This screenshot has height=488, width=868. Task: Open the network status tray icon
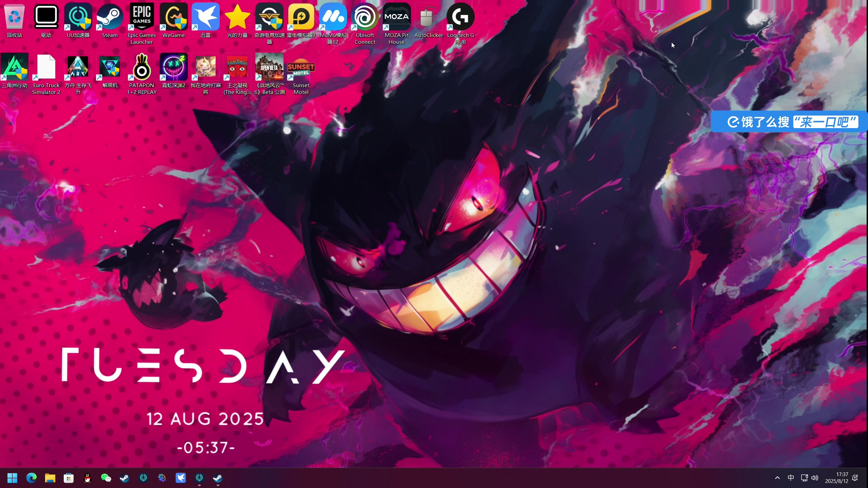pyautogui.click(x=804, y=478)
